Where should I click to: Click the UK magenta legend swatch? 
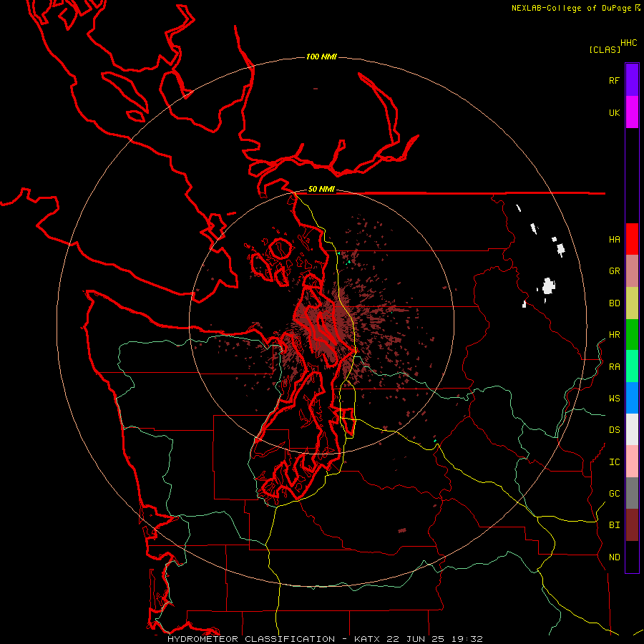point(632,112)
